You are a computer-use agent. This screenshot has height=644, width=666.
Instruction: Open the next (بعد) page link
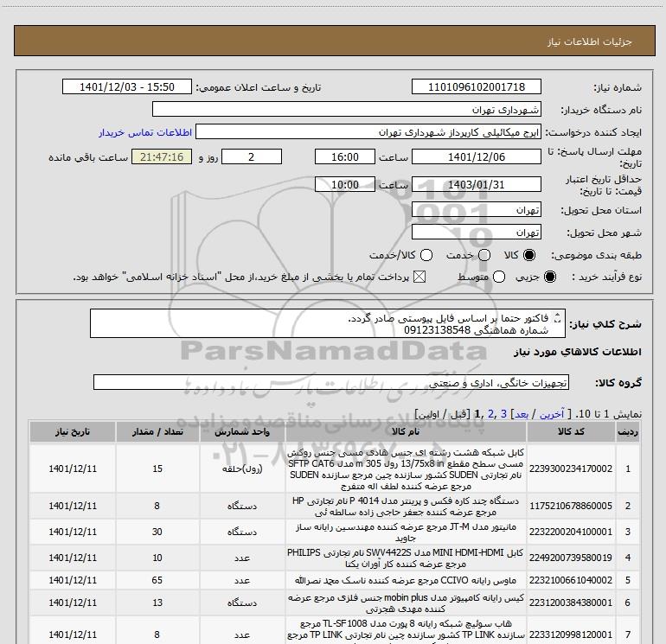pyautogui.click(x=522, y=414)
